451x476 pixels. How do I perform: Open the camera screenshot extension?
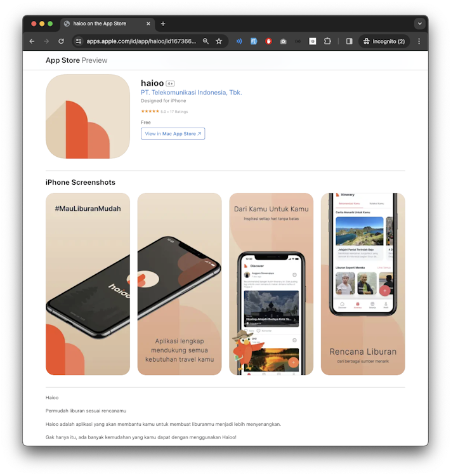click(x=283, y=41)
